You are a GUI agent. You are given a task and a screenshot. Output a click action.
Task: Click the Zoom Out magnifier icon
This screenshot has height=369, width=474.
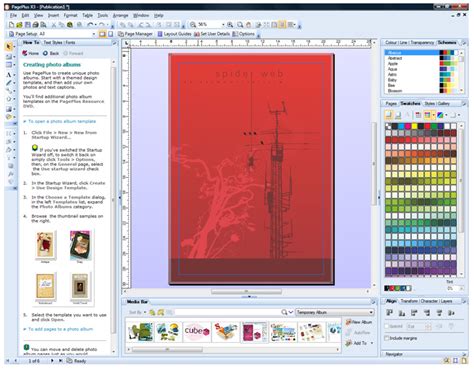coord(193,25)
